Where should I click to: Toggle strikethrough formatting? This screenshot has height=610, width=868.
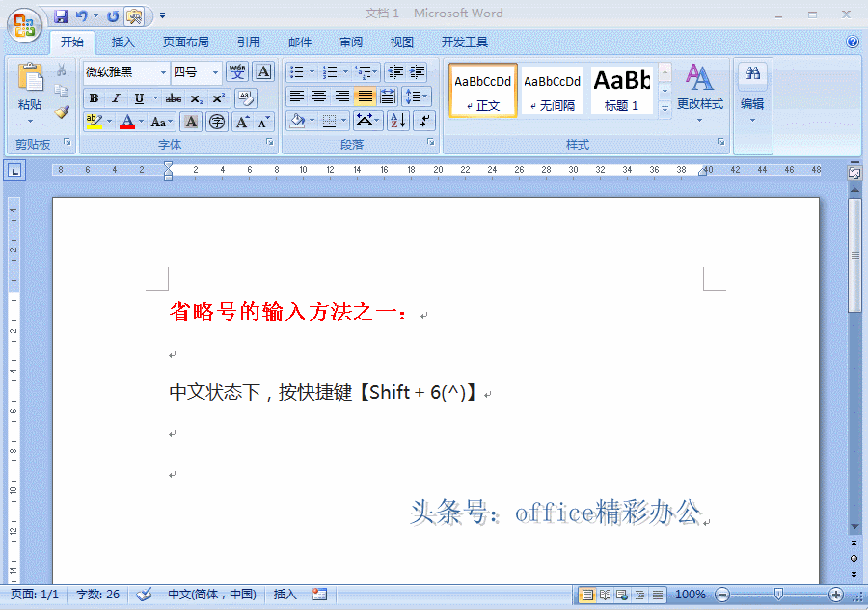(174, 98)
